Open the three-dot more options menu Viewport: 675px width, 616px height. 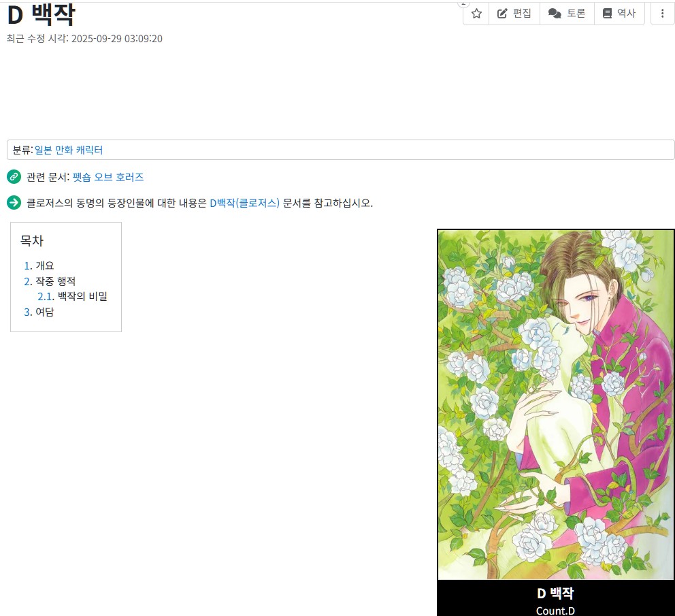(x=662, y=14)
